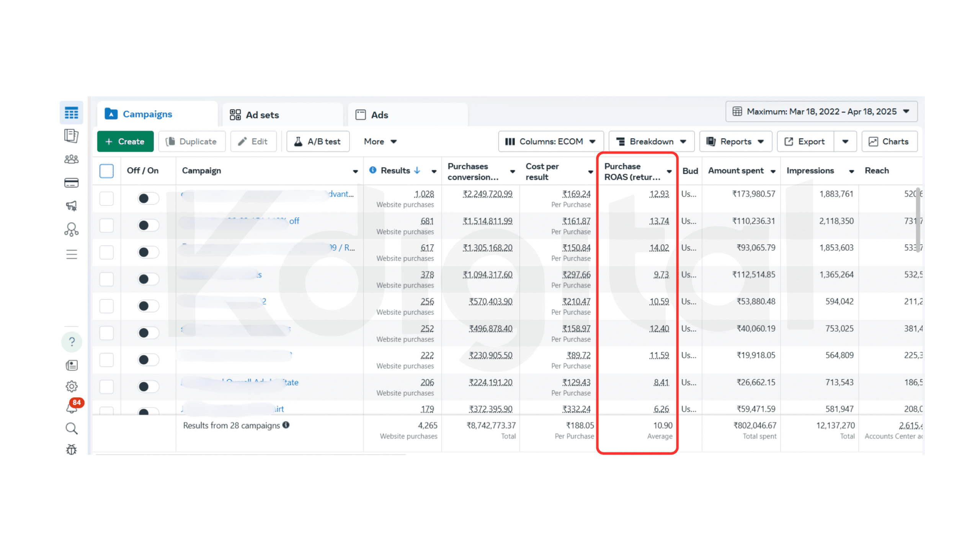
Task: Click the Results column header to sort
Action: click(395, 171)
